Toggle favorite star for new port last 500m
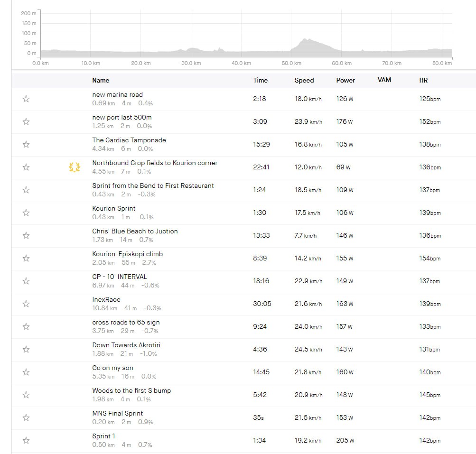 pyautogui.click(x=26, y=122)
